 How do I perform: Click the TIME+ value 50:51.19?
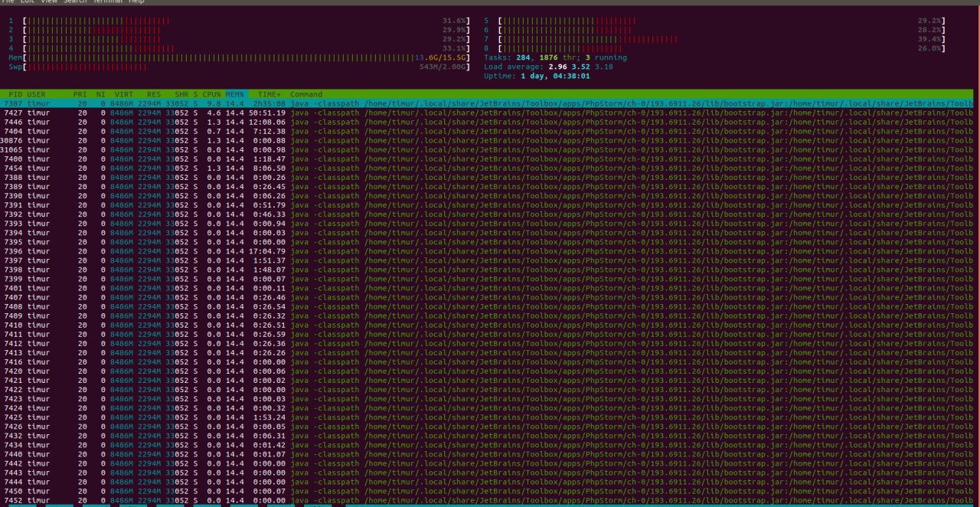point(267,113)
